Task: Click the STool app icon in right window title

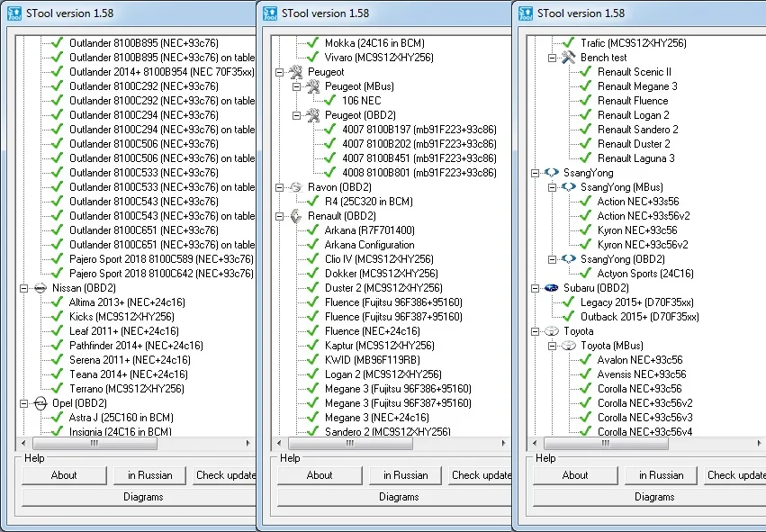Action: [526, 14]
